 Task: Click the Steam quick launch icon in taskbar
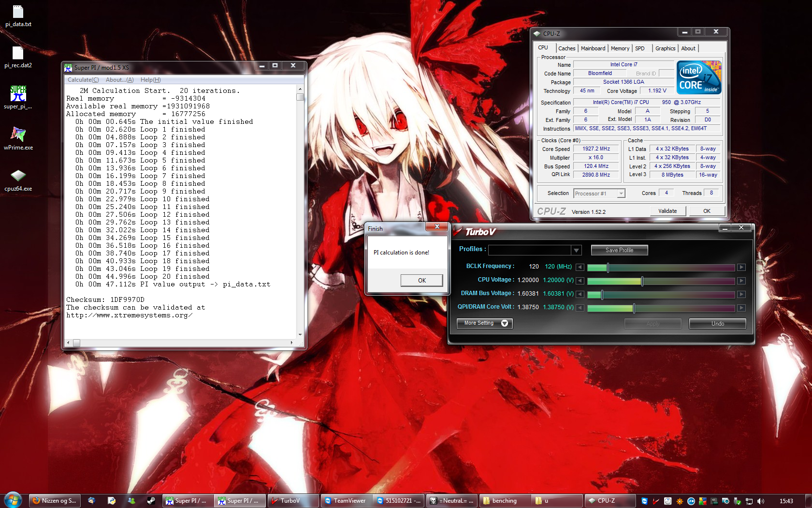point(151,501)
